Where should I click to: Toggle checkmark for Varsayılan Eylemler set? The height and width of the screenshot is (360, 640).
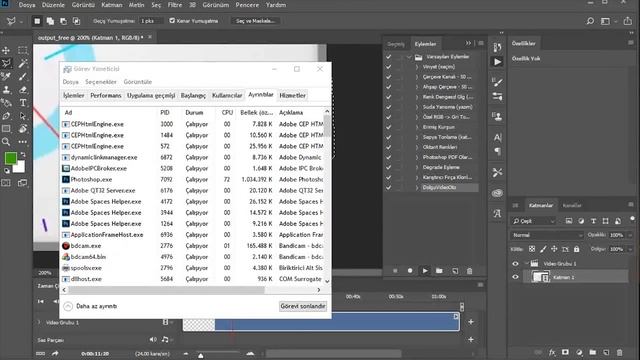389,57
